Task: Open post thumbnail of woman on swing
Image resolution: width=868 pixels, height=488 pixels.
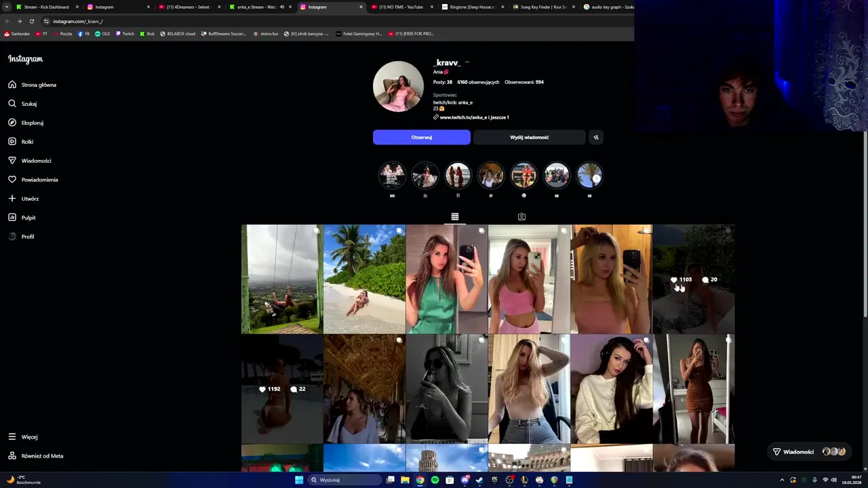Action: (282, 279)
